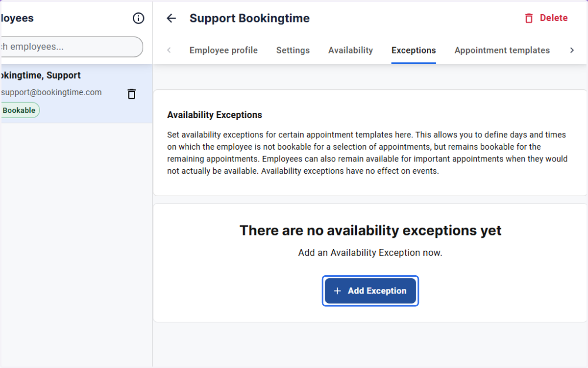Open the Availability tab
The width and height of the screenshot is (588, 368).
[x=350, y=50]
